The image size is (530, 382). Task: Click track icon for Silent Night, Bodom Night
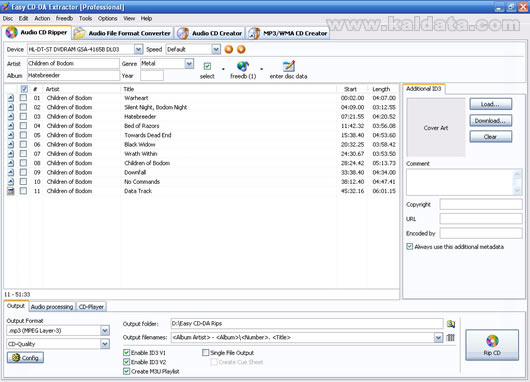click(x=11, y=107)
